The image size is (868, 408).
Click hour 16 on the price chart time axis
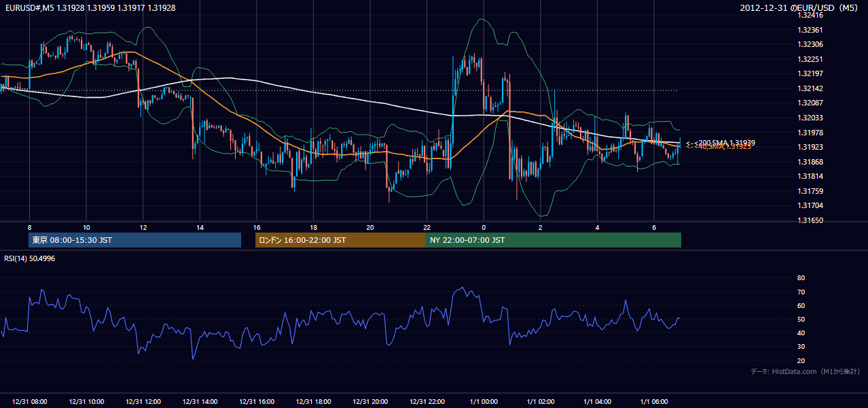pyautogui.click(x=257, y=228)
